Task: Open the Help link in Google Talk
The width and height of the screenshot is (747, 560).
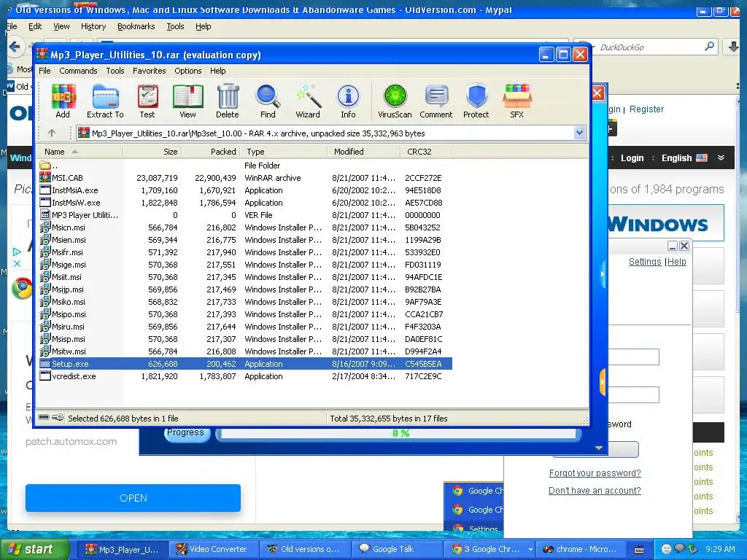Action: (676, 262)
